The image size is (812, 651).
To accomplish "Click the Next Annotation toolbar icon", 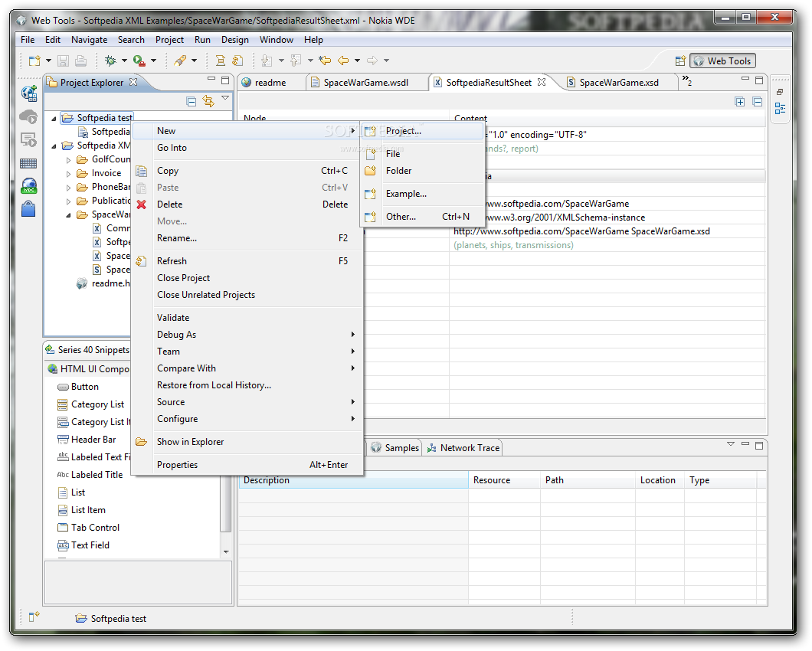I will 267,61.
